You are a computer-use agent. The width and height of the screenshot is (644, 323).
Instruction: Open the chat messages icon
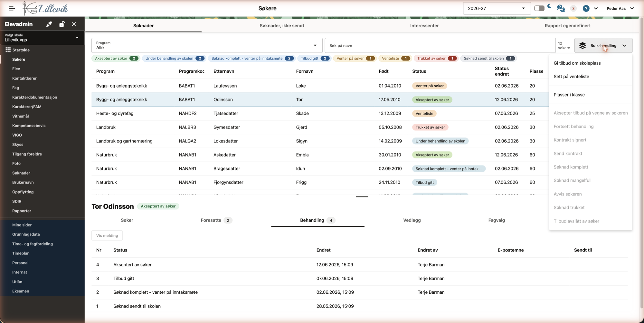pos(561,8)
